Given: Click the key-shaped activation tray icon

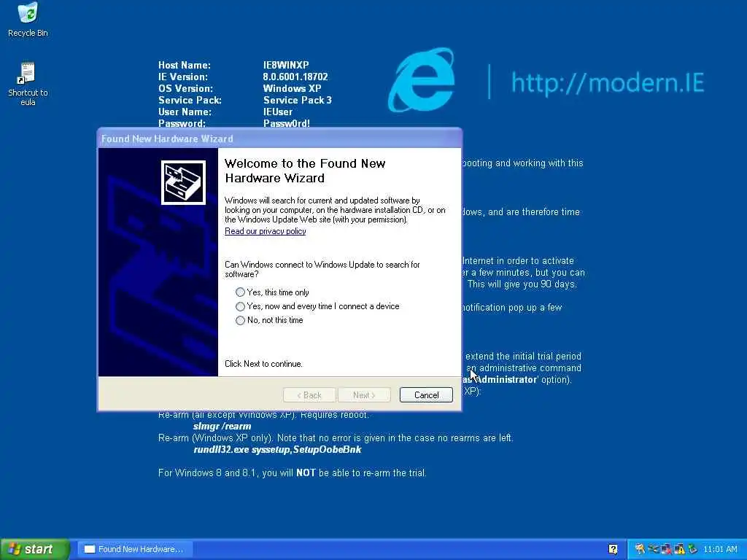Looking at the screenshot, I should pyautogui.click(x=640, y=550).
